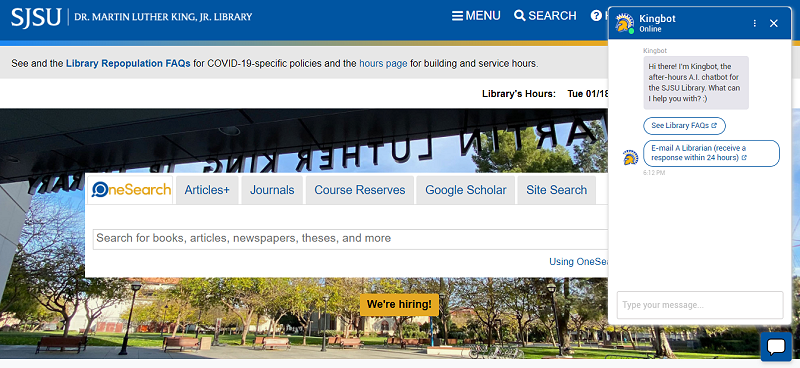Focus the OneSearch books and articles field
The width and height of the screenshot is (800, 368).
[350, 239]
